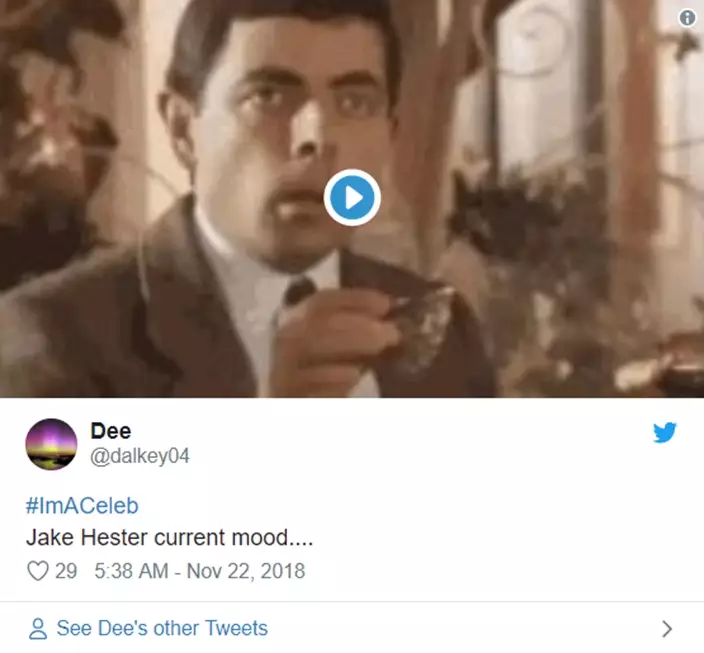Open the info icon on the video
Viewport: 704px width, 653px height.
(x=687, y=18)
